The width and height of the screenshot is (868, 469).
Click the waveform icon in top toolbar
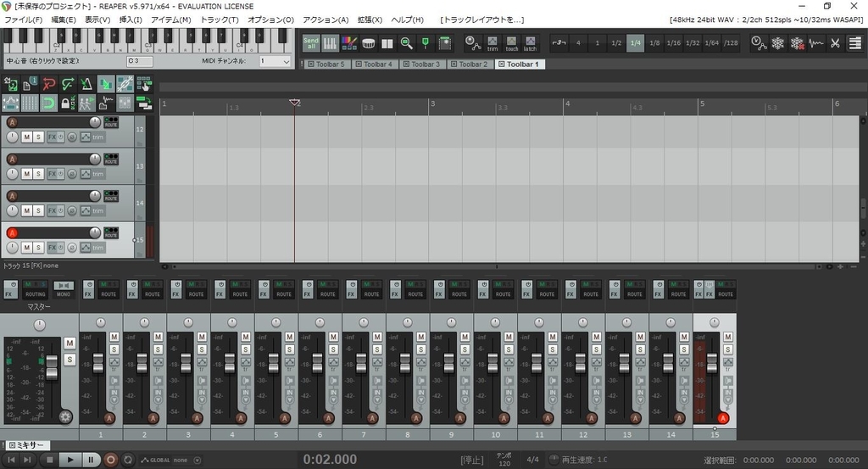point(816,42)
